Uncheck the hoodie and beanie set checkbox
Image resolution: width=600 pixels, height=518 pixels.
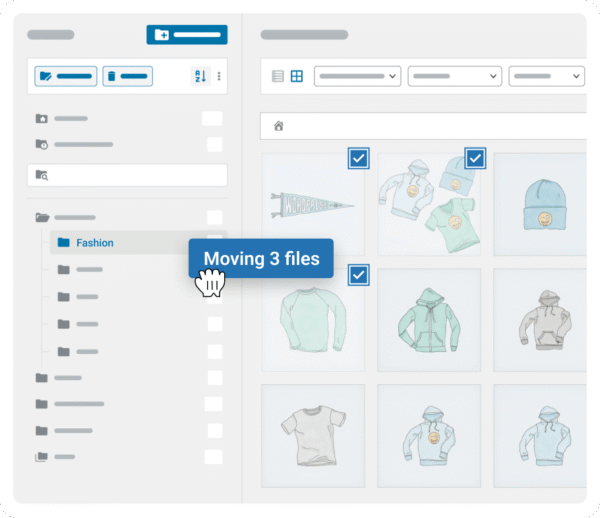click(x=475, y=158)
